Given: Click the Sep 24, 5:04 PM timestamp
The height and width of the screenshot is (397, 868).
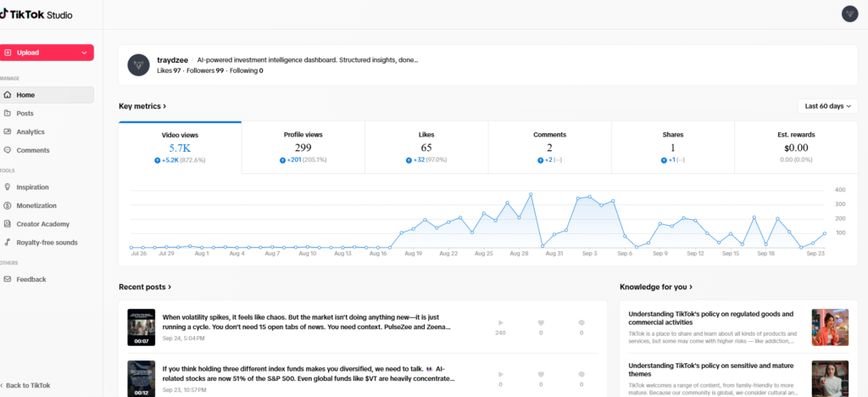Looking at the screenshot, I should coord(183,338).
